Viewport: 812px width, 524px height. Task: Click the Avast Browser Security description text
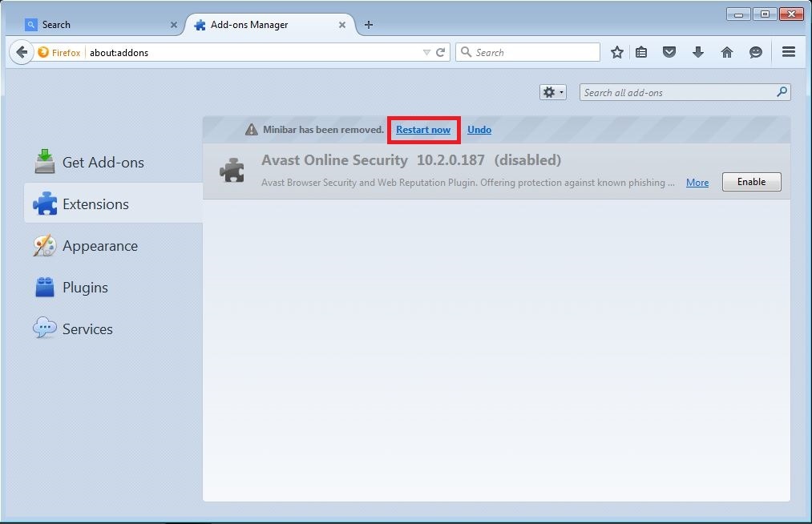467,182
